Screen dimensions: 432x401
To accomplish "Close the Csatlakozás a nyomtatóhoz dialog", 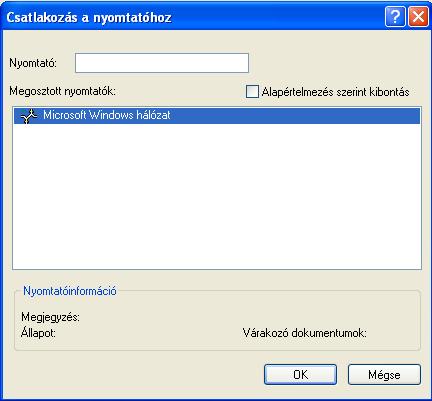I will pos(418,16).
